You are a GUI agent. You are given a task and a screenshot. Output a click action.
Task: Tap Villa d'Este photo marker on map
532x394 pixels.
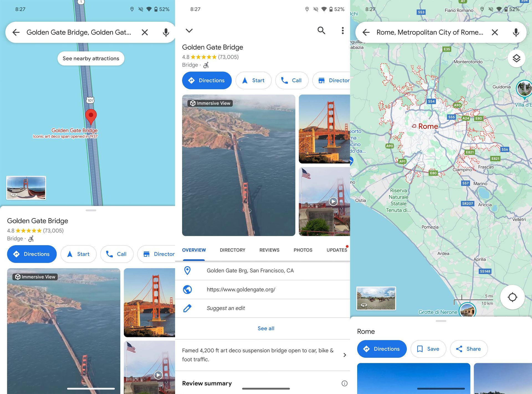[525, 89]
